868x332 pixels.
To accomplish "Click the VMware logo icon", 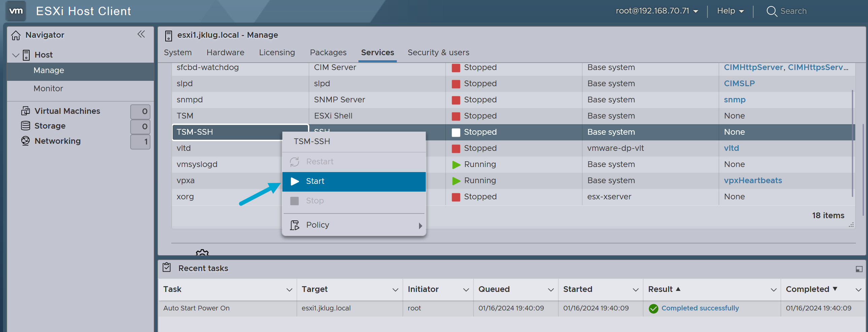I will tap(15, 11).
